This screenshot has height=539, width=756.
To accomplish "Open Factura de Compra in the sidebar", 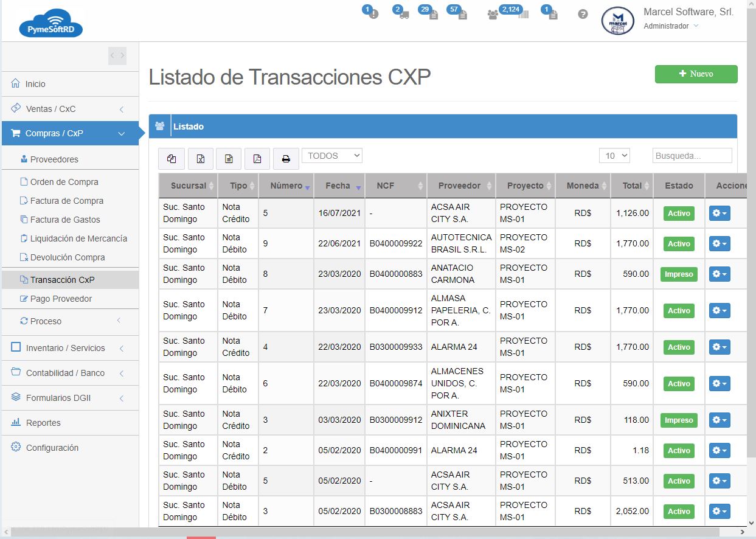I will pyautogui.click(x=67, y=201).
